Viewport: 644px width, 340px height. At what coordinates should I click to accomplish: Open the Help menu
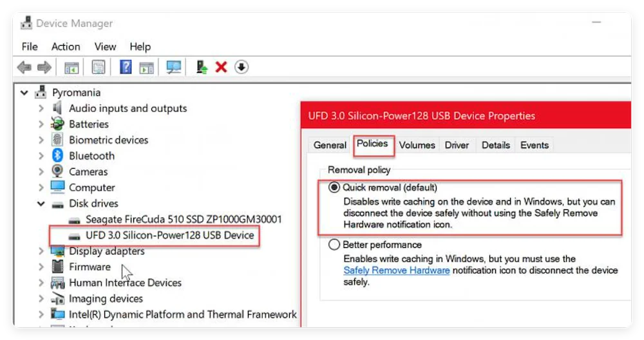coord(140,47)
